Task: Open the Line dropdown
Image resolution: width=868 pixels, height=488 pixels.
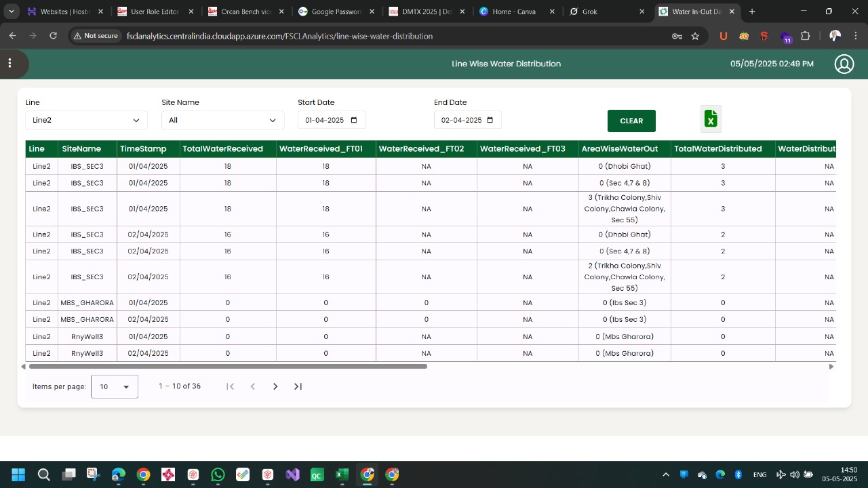Action: click(x=86, y=119)
